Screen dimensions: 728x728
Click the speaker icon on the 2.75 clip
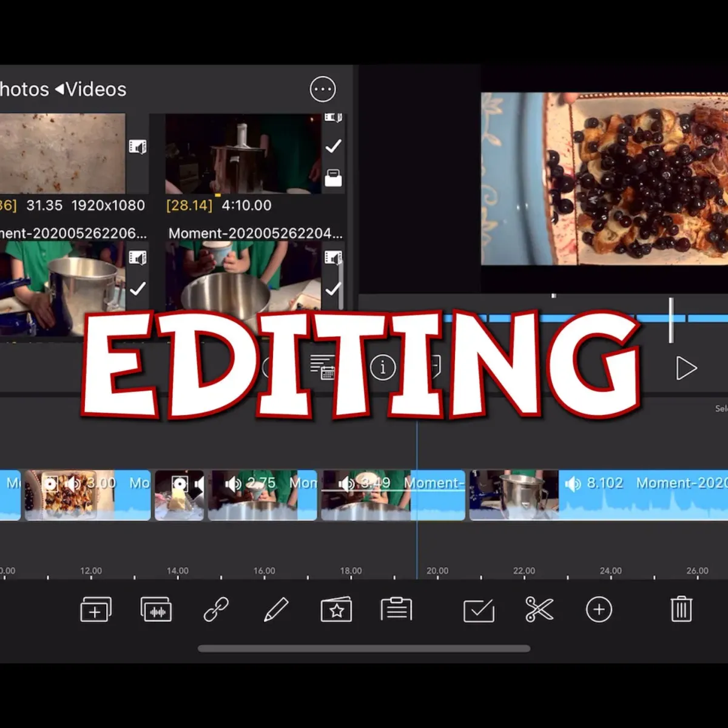pyautogui.click(x=233, y=484)
